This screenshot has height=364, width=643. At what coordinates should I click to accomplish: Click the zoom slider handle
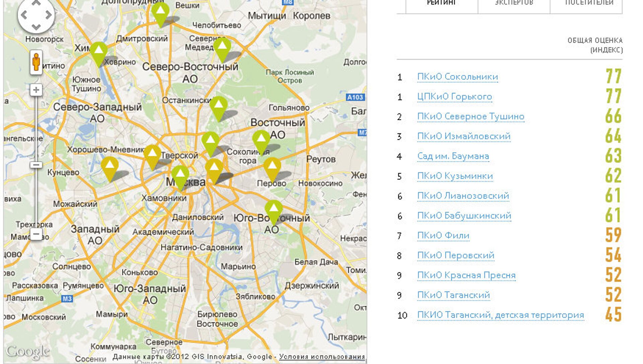point(36,165)
